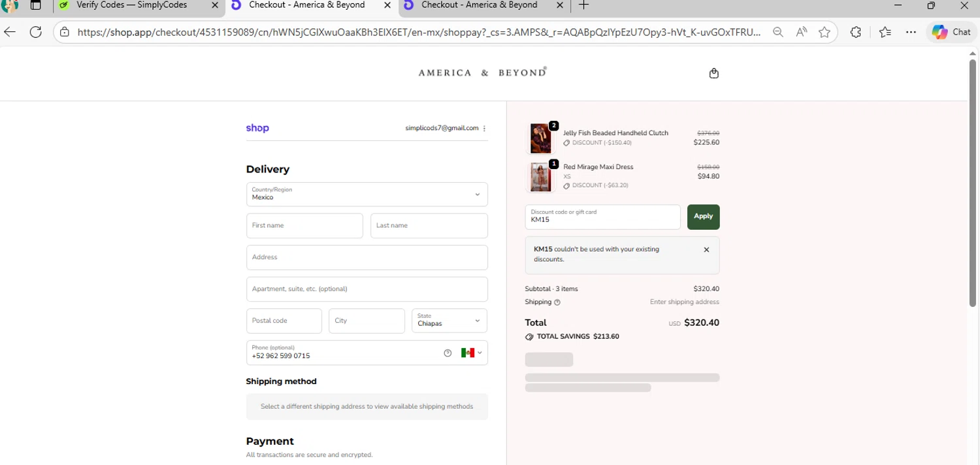Click the browser address bar URL
The width and height of the screenshot is (980, 465).
(418, 32)
